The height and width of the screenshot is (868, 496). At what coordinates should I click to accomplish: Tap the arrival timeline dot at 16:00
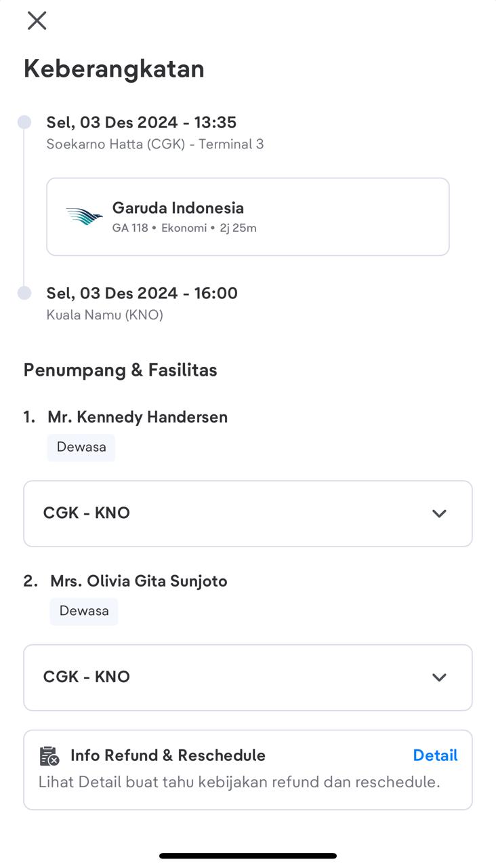coord(24,293)
